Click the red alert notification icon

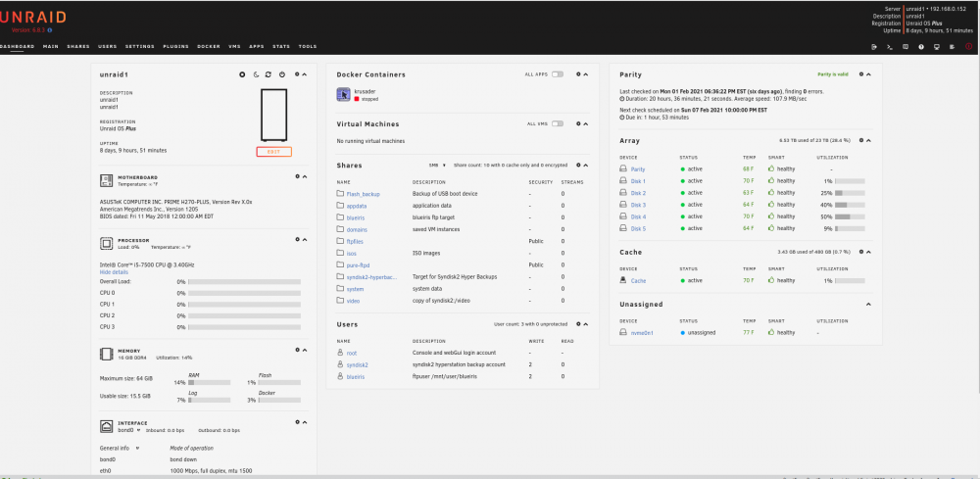pyautogui.click(x=969, y=46)
